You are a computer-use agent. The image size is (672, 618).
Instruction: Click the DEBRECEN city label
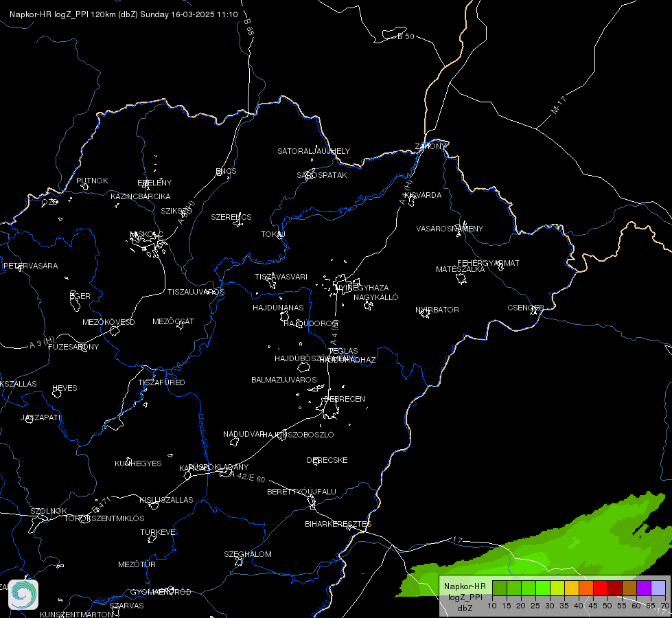pyautogui.click(x=345, y=399)
